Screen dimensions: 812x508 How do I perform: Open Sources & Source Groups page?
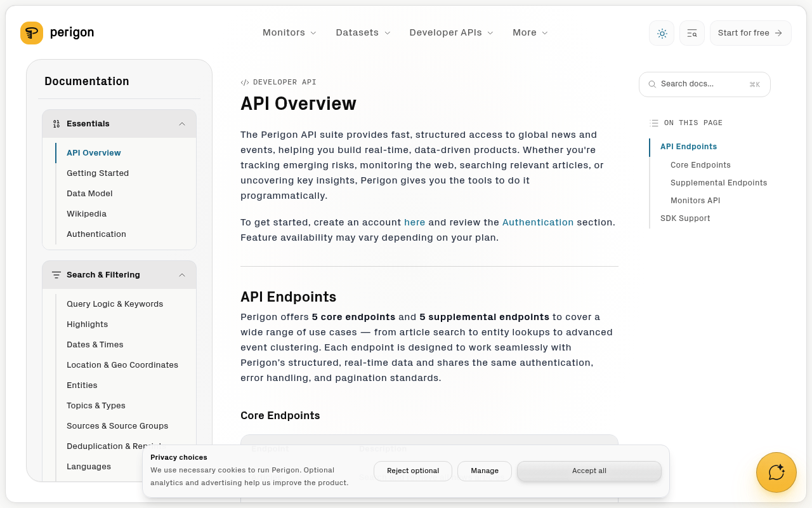(117, 426)
